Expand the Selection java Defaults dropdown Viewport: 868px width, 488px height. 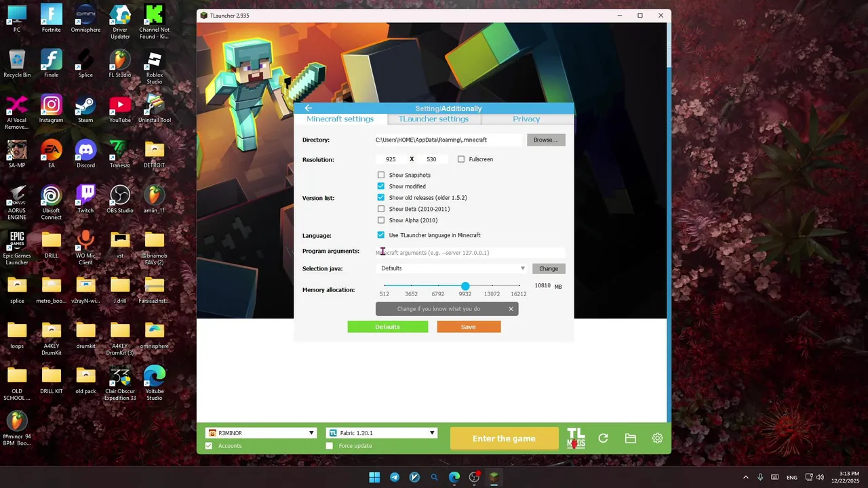pyautogui.click(x=452, y=268)
